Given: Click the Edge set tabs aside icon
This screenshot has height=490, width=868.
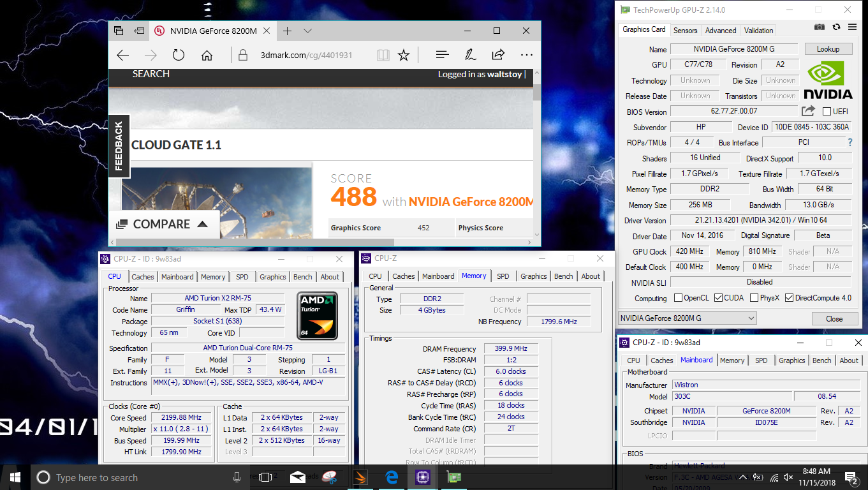Looking at the screenshot, I should [139, 31].
